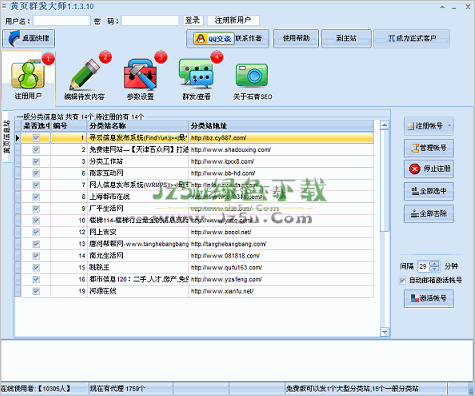This screenshot has height=396, width=475.
Task: Click the 注册新用户 button
Action: point(233,21)
